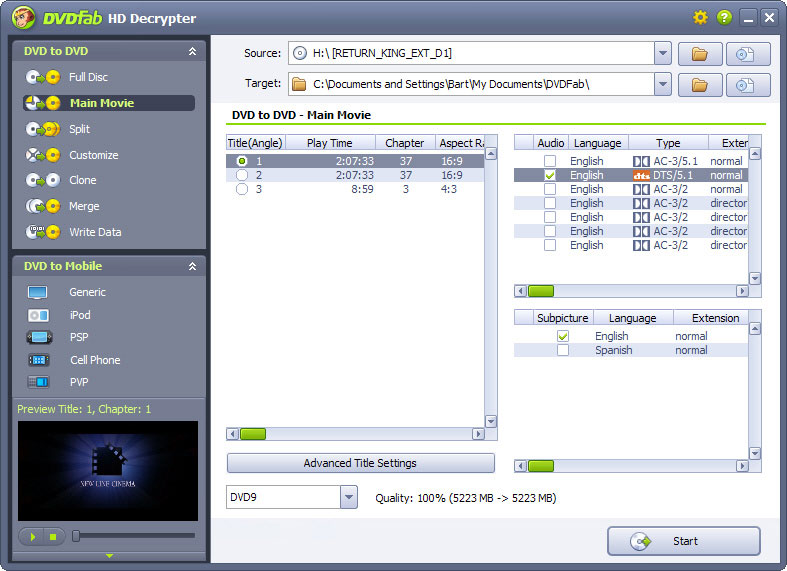This screenshot has height=571, width=787.
Task: Click the Merge mode disc icon
Action: point(43,206)
